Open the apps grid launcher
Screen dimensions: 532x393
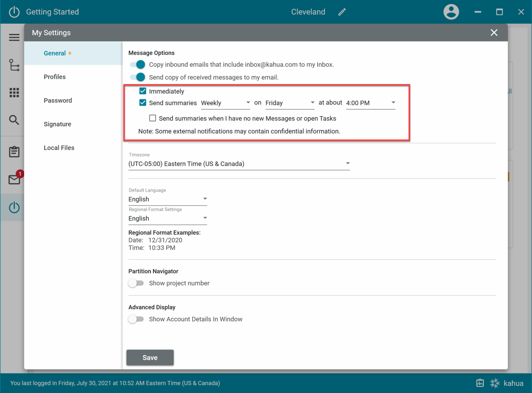14,93
